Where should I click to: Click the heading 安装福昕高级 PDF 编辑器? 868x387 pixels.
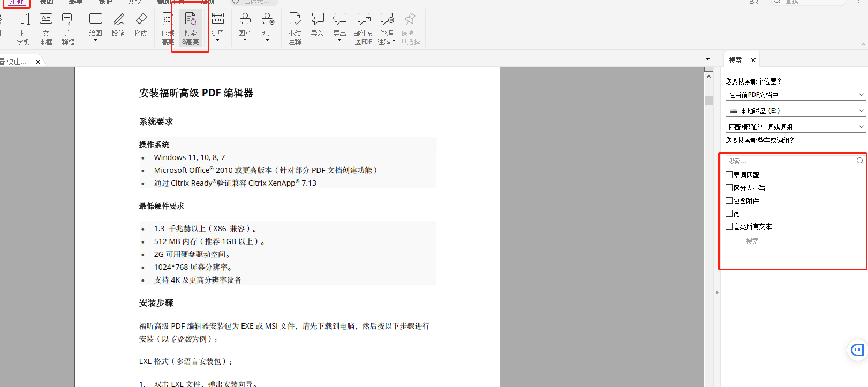point(196,93)
